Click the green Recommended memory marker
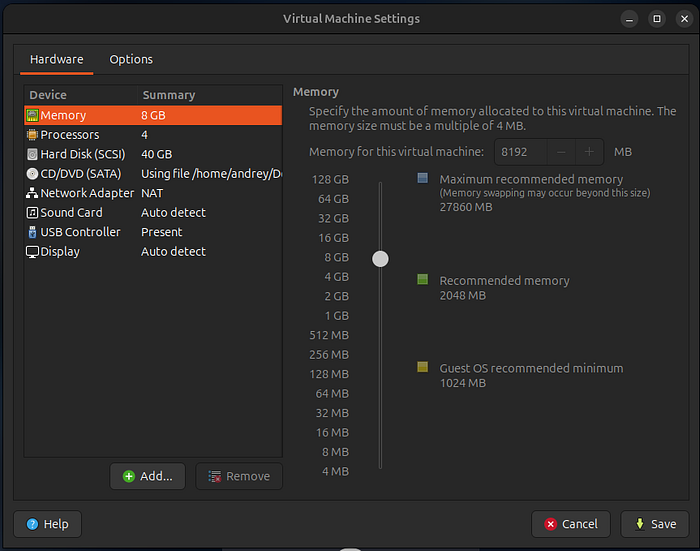The image size is (700, 551). (x=422, y=280)
